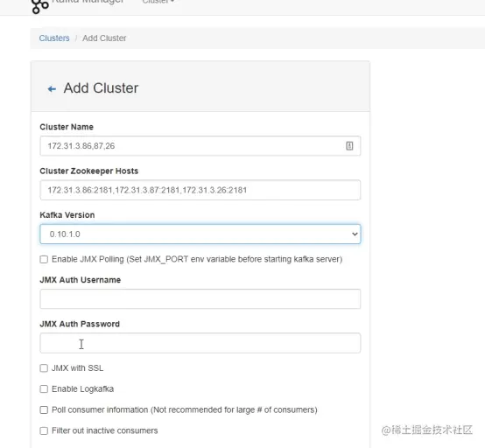This screenshot has height=448, width=485.
Task: Go to Clusters breadcrumb link
Action: (x=54, y=38)
